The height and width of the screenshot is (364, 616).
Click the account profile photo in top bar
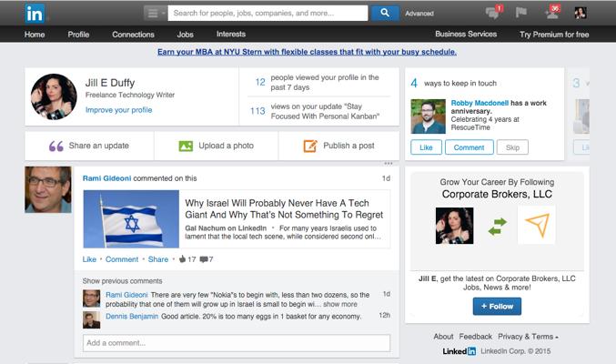[580, 13]
